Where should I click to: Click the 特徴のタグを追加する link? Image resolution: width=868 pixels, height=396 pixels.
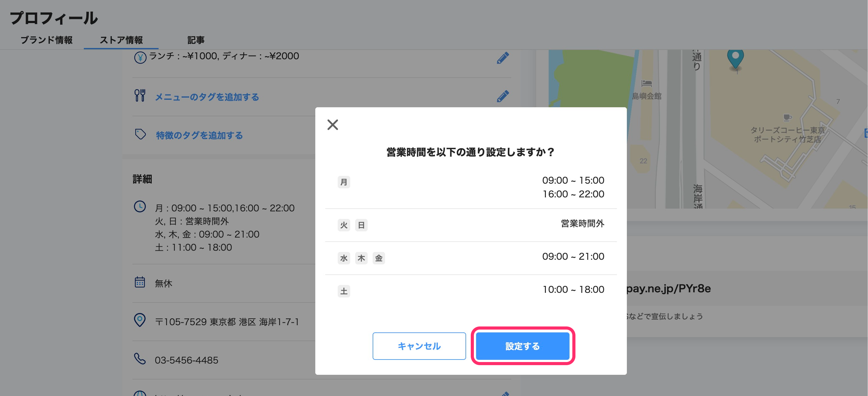point(199,135)
